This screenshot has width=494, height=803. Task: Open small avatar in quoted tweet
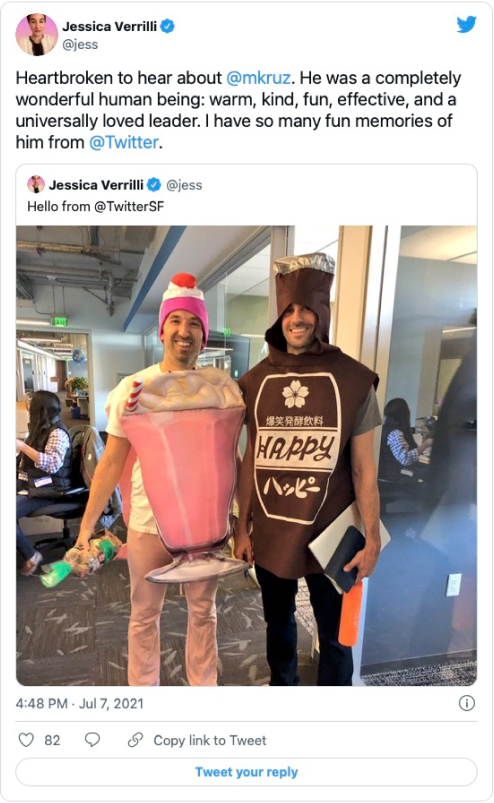point(36,184)
